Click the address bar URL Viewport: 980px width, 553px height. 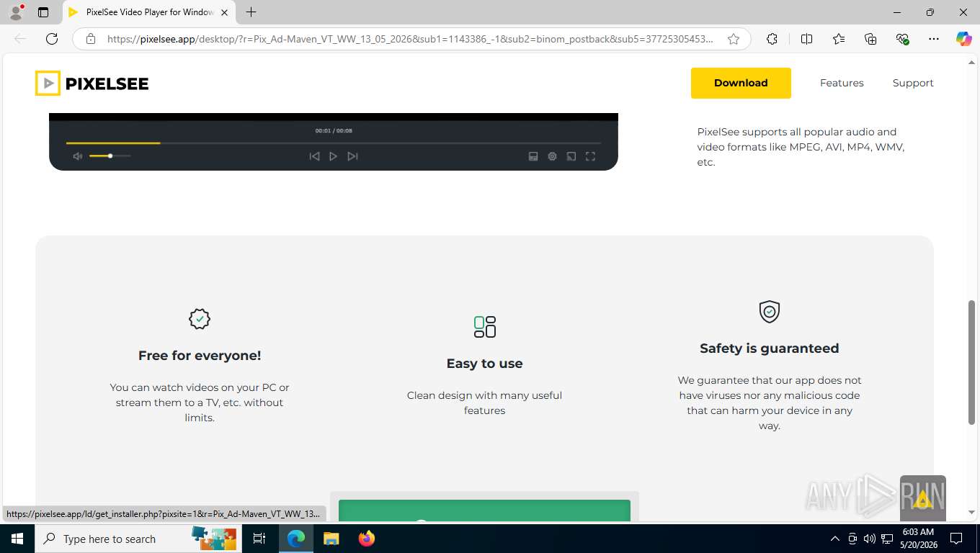point(410,39)
